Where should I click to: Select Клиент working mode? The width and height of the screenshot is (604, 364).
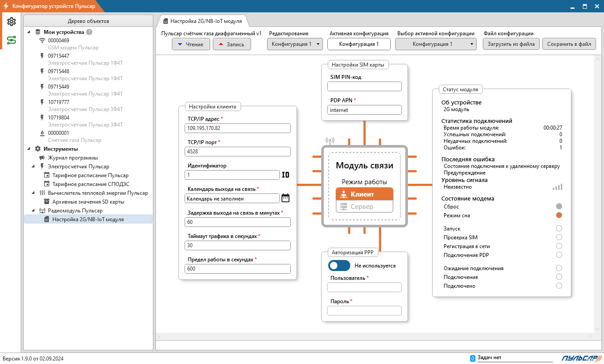(x=364, y=194)
